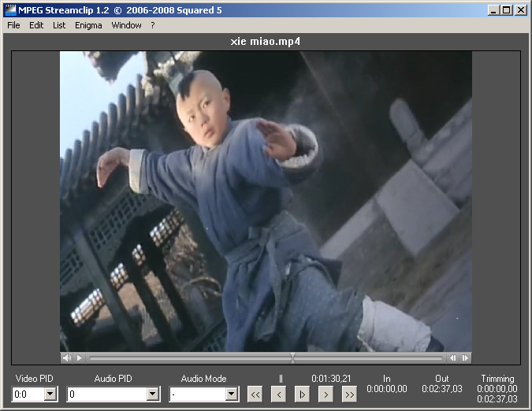Click the fast rewind double-arrow button
Screen dimensions: 532x411
tap(255, 394)
